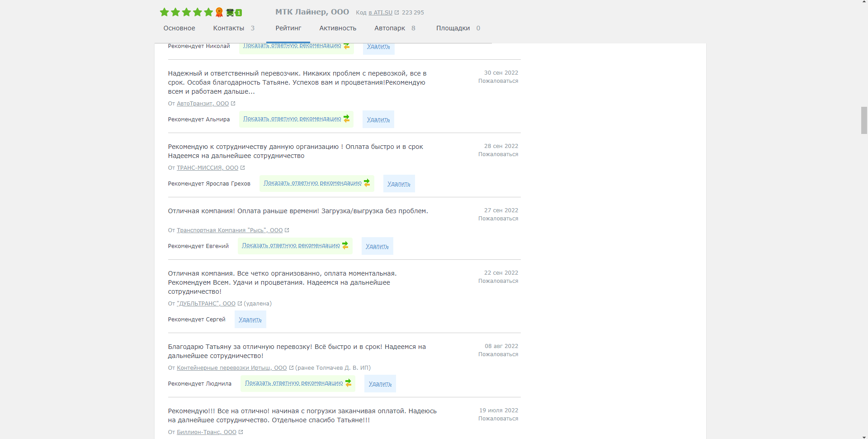Click the ATI code number 223 295
The height and width of the screenshot is (439, 868).
[413, 13]
